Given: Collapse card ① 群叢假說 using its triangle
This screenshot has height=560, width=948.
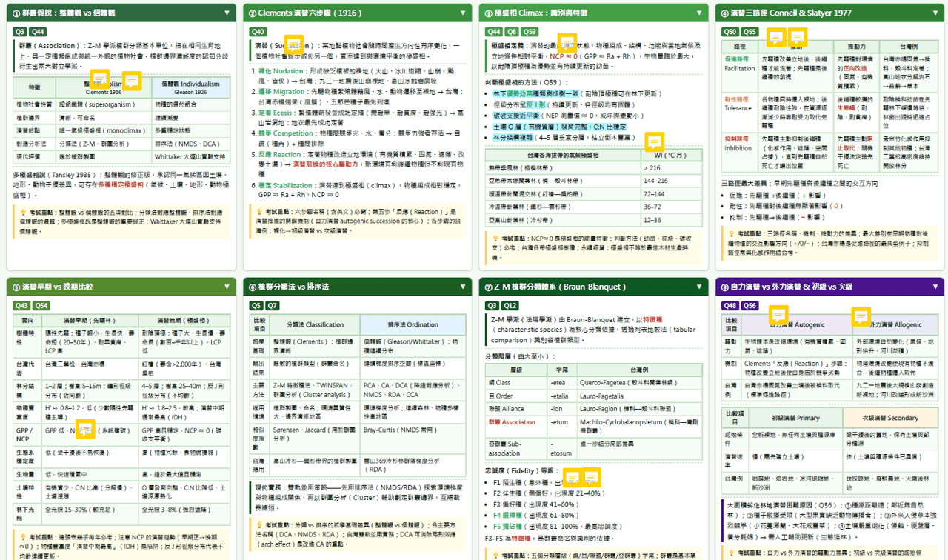Looking at the screenshot, I should coord(227,13).
